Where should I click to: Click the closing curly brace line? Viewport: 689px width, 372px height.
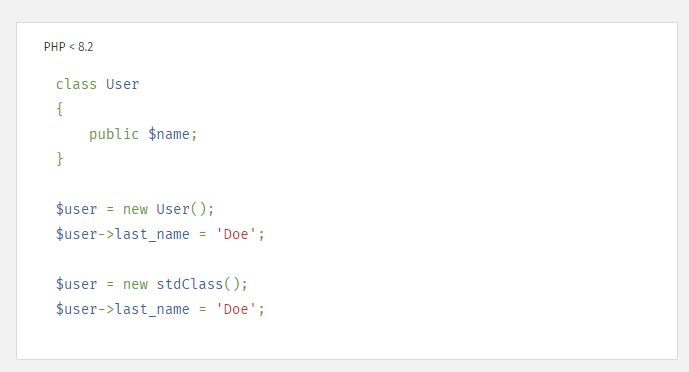(59, 159)
